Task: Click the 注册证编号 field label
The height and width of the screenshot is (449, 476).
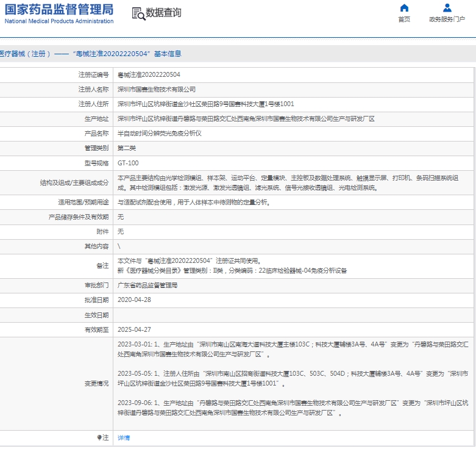Action: (x=93, y=75)
